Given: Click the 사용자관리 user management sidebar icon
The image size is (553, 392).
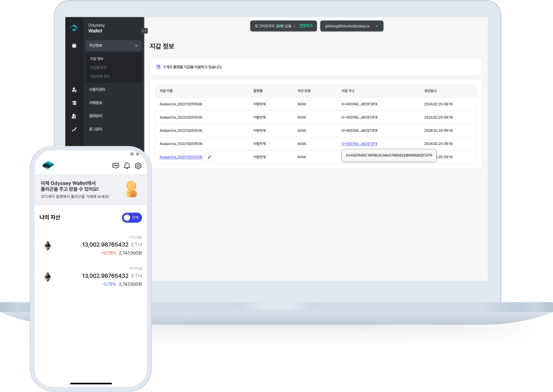Looking at the screenshot, I should coord(74,90).
